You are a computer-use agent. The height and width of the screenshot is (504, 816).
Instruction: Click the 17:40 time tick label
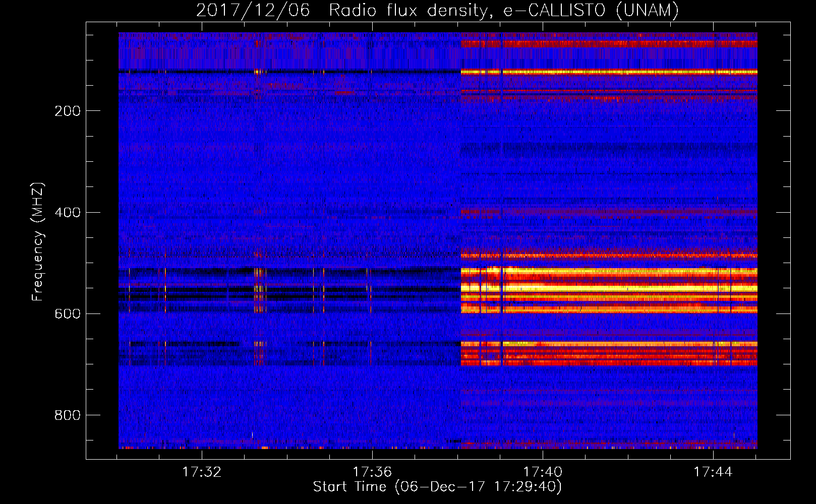click(x=543, y=472)
